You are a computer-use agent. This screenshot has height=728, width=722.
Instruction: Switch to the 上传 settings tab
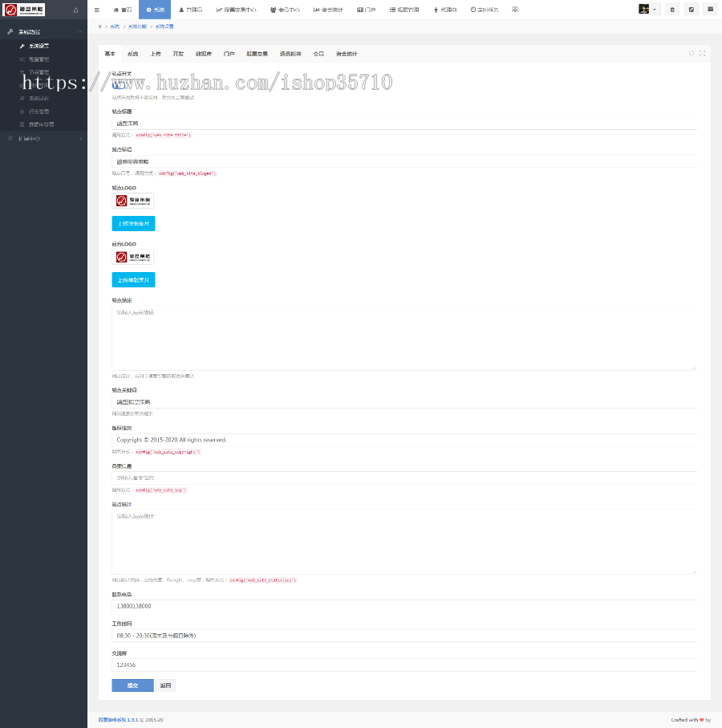click(155, 54)
